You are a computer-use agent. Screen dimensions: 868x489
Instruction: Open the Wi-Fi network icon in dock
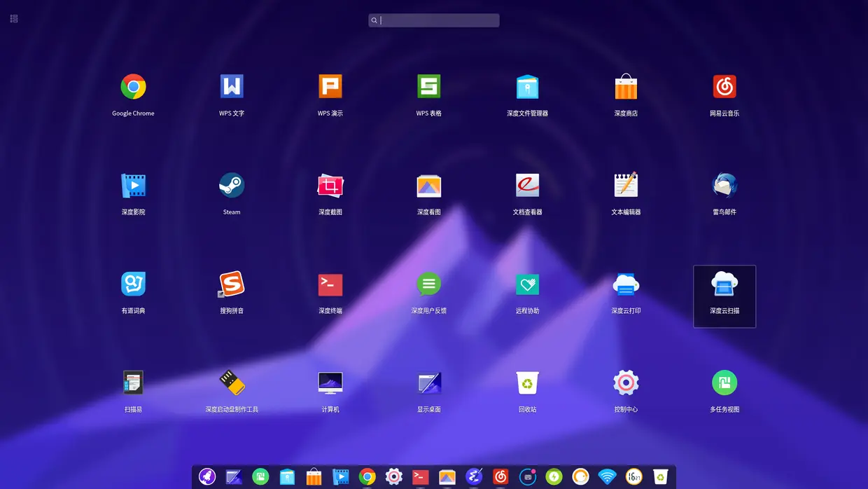tap(607, 476)
